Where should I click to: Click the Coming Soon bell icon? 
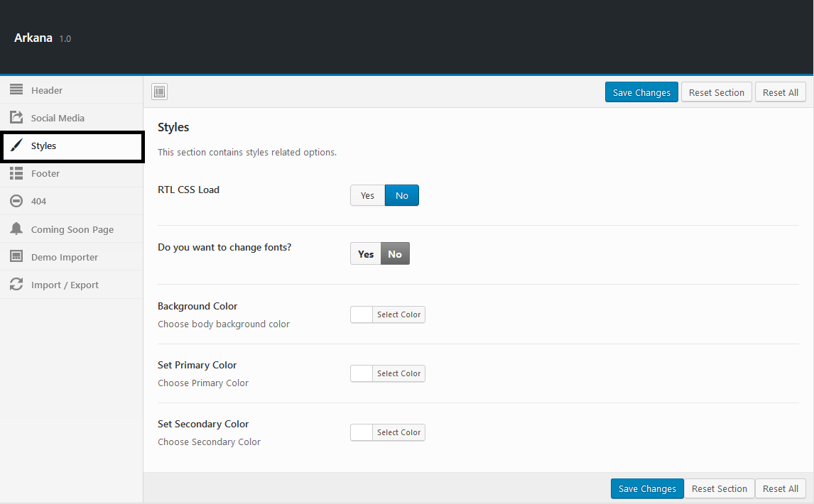click(16, 229)
